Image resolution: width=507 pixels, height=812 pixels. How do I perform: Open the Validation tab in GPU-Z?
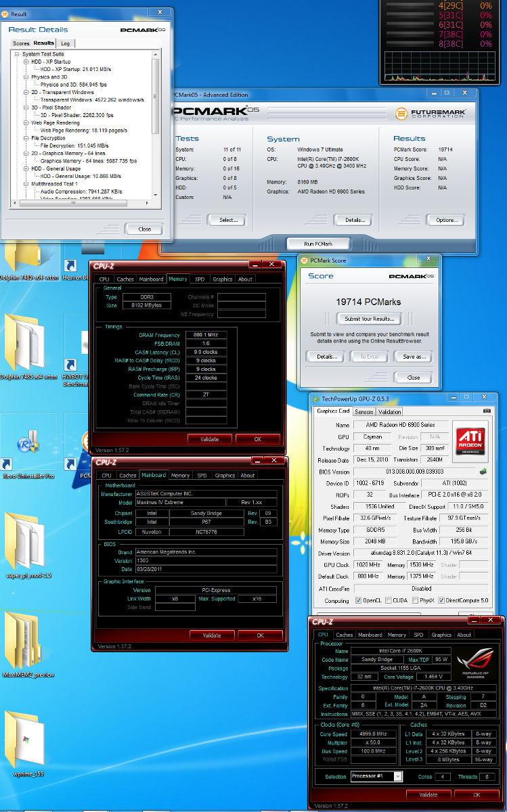[389, 411]
